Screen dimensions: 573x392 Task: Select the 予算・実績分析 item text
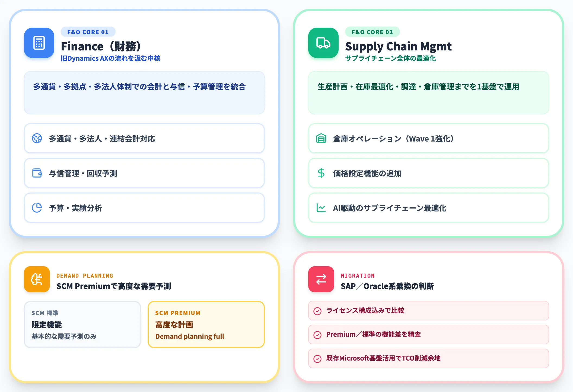tap(75, 208)
